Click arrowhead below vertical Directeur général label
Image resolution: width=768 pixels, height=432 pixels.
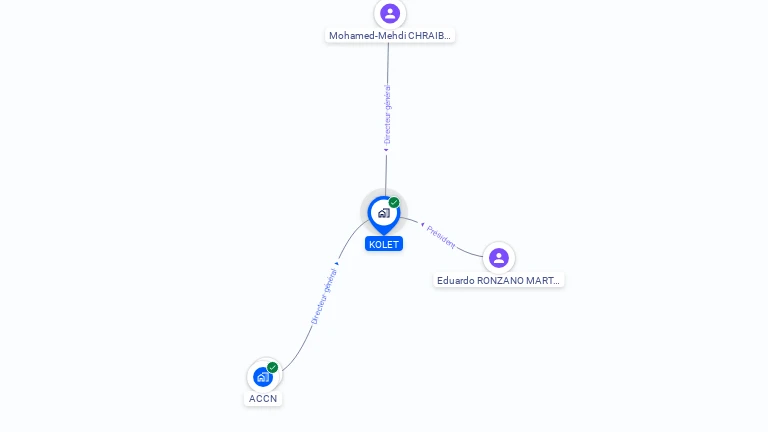(x=386, y=150)
